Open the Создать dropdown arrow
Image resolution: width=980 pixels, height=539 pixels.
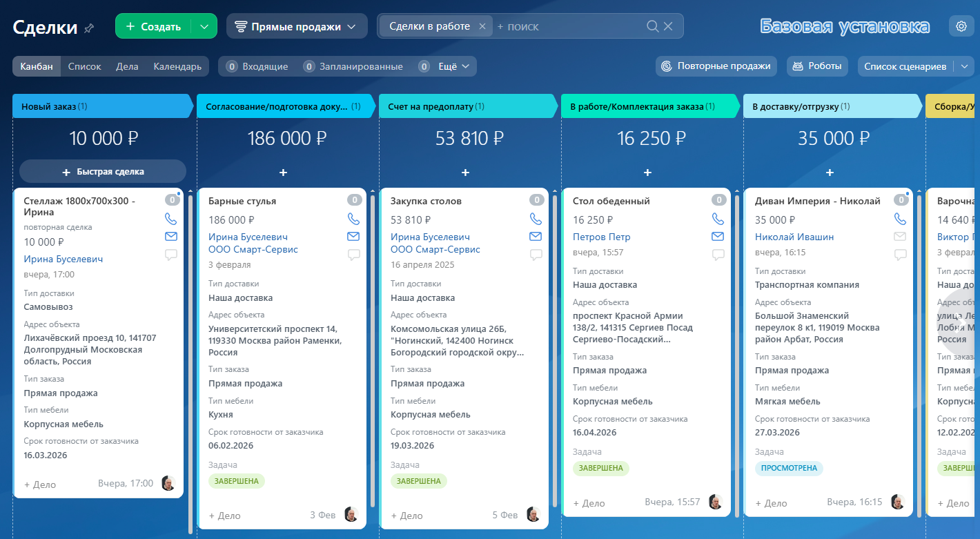point(204,26)
